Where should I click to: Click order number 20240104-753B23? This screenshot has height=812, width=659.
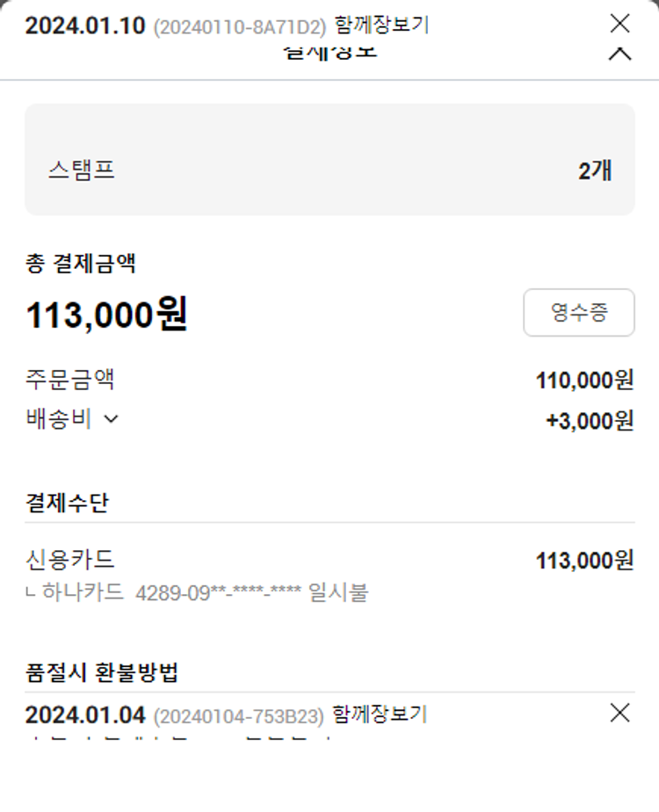(239, 715)
